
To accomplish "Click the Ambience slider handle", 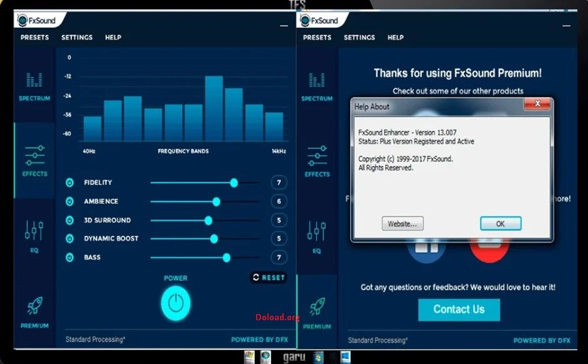I will 217,202.
